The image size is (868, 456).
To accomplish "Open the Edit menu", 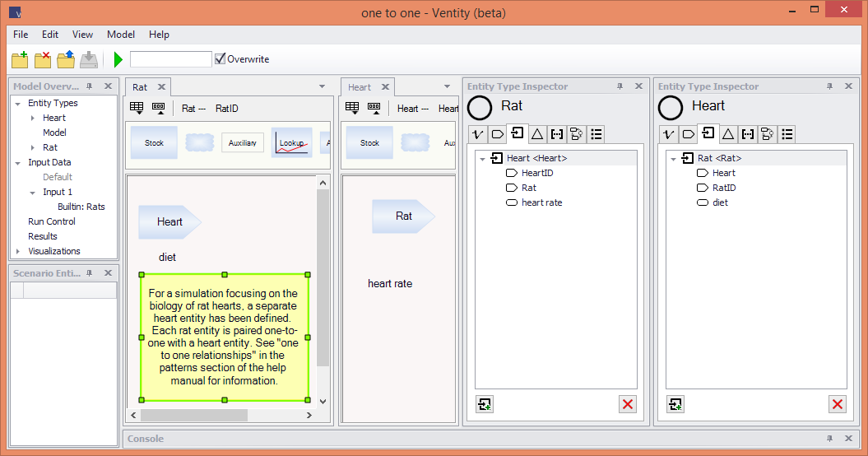I will click(50, 35).
